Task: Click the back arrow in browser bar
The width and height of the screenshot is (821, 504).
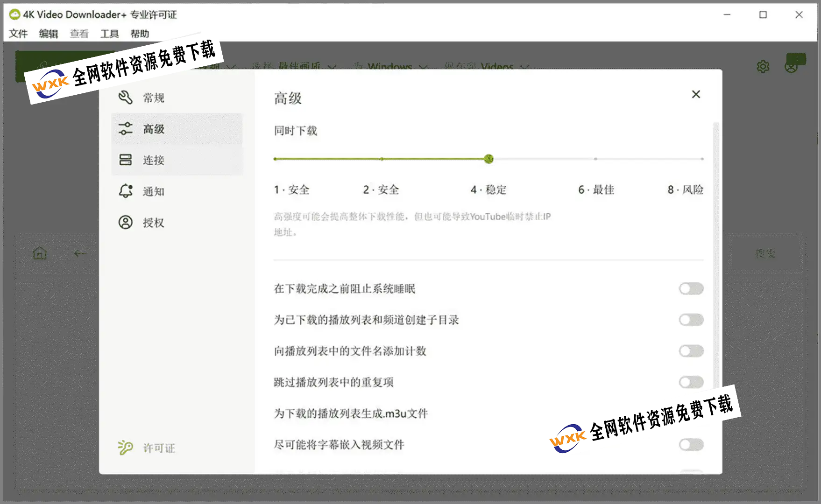Action: 80,253
